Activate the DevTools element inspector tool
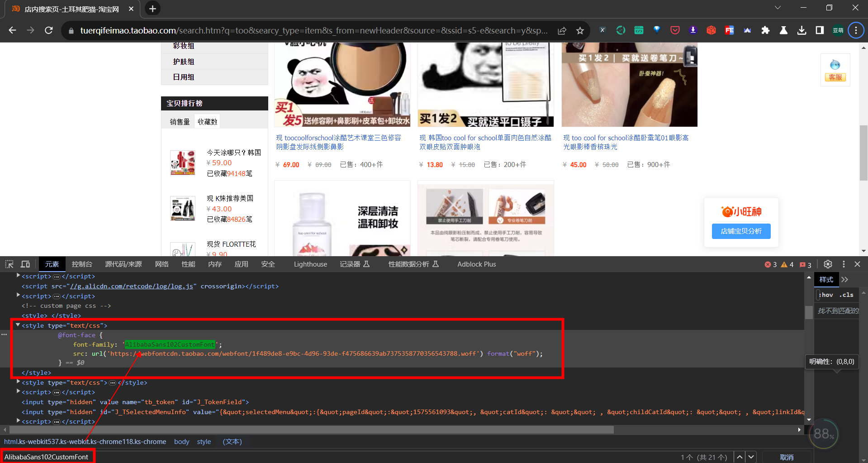Image resolution: width=868 pixels, height=463 pixels. 9,264
